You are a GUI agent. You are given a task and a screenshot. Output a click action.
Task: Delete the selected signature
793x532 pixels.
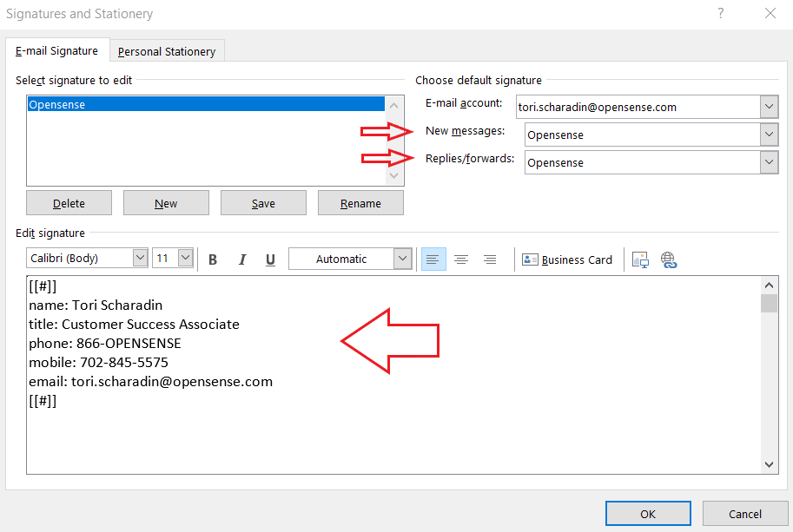pos(69,203)
